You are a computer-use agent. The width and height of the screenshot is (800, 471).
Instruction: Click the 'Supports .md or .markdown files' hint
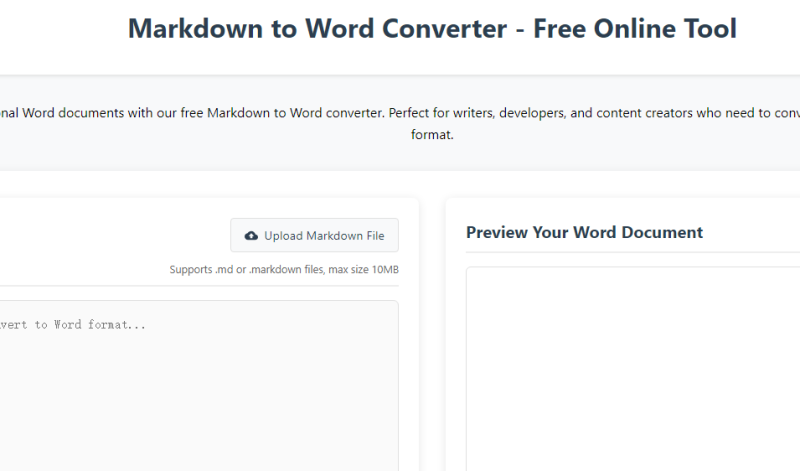tap(246, 270)
